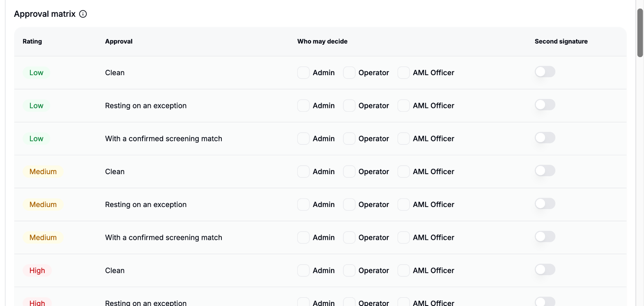Switch on second signature for Low screening match
The height and width of the screenshot is (306, 644).
(x=545, y=138)
